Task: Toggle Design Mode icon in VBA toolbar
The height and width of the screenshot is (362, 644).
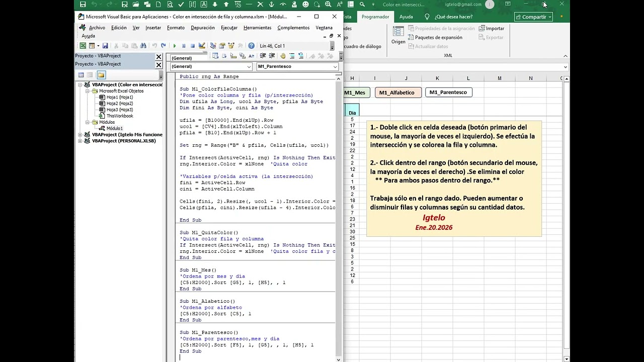Action: point(202,46)
